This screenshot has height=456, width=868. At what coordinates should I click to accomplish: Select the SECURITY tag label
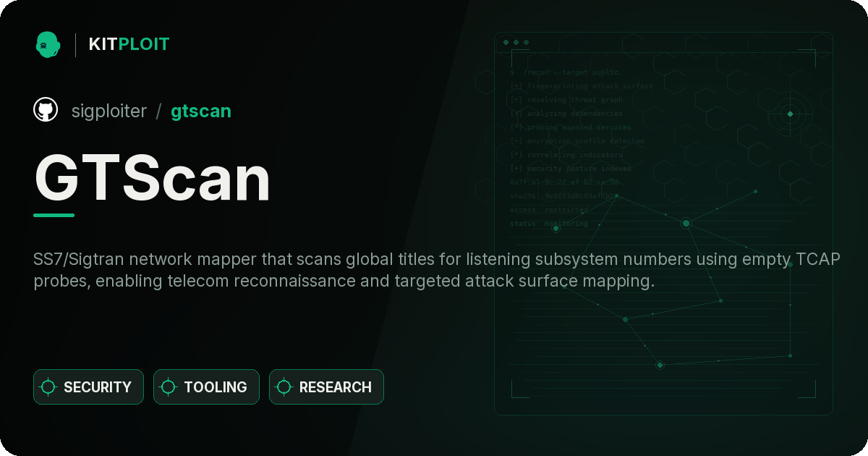point(98,387)
